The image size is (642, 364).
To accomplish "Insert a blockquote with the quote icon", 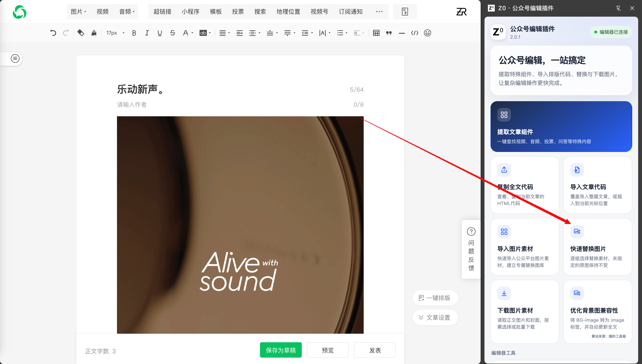I will [389, 33].
